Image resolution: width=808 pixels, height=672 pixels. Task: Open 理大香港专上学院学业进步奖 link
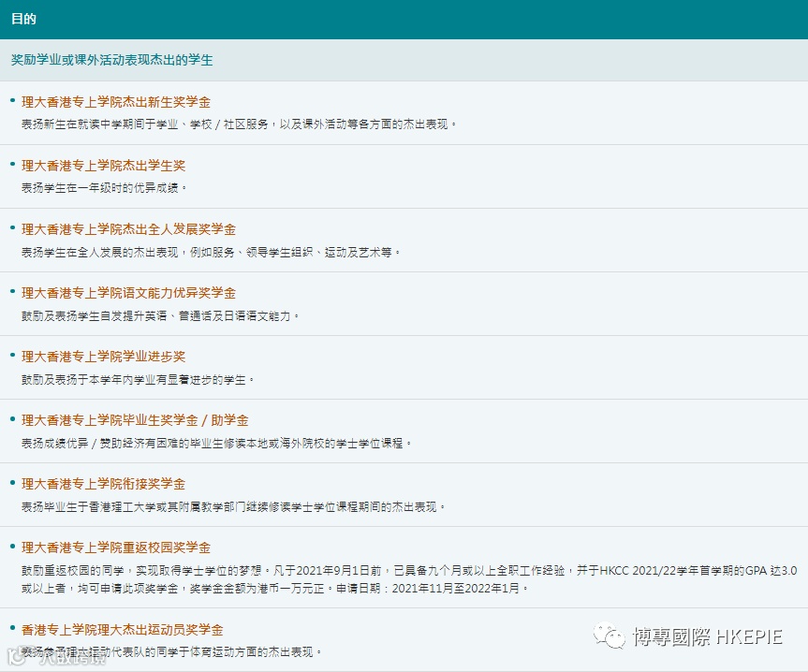click(103, 357)
